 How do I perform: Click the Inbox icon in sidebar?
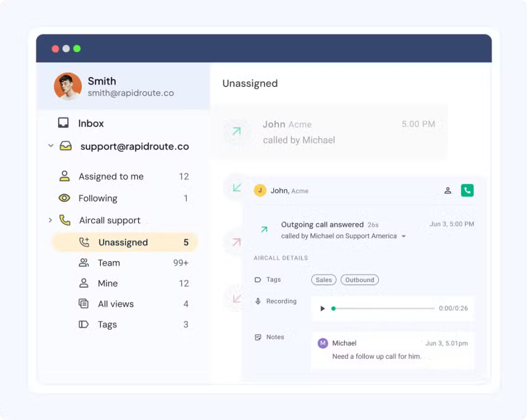tap(63, 123)
